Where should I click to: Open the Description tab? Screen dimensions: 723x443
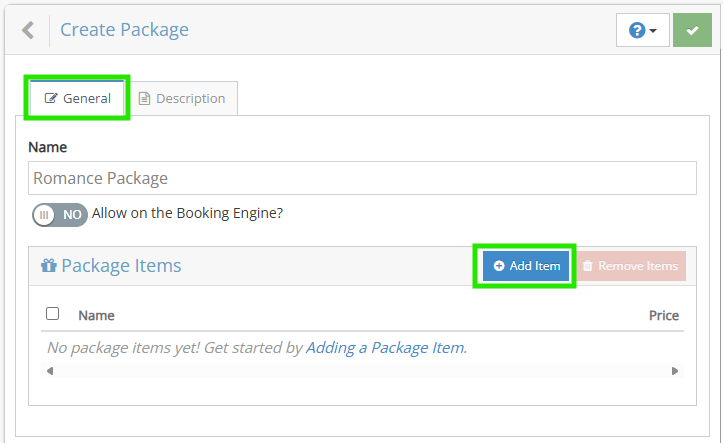[x=182, y=99]
